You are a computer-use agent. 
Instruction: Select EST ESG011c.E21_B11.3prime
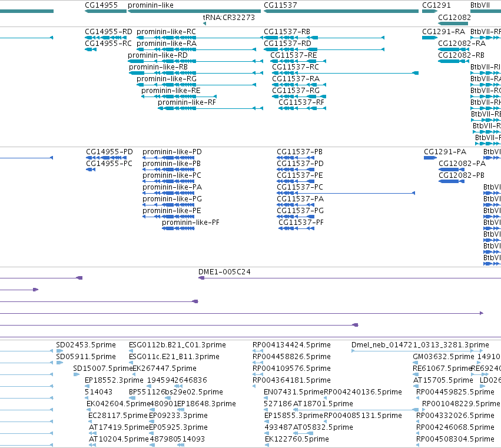131,363
